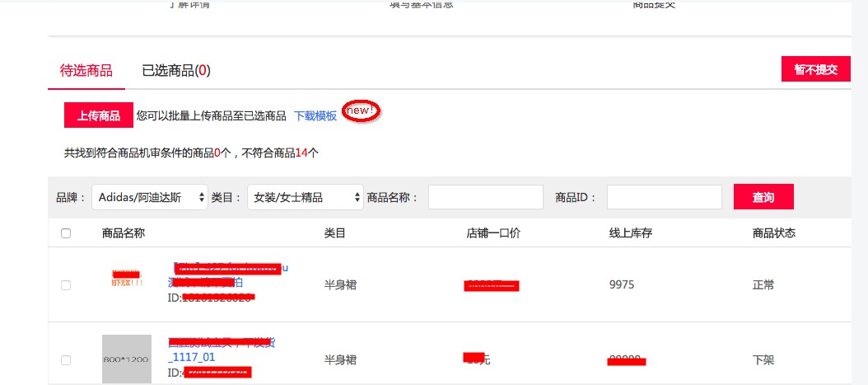
Task: Open the 下载模板 link
Action: [x=315, y=116]
